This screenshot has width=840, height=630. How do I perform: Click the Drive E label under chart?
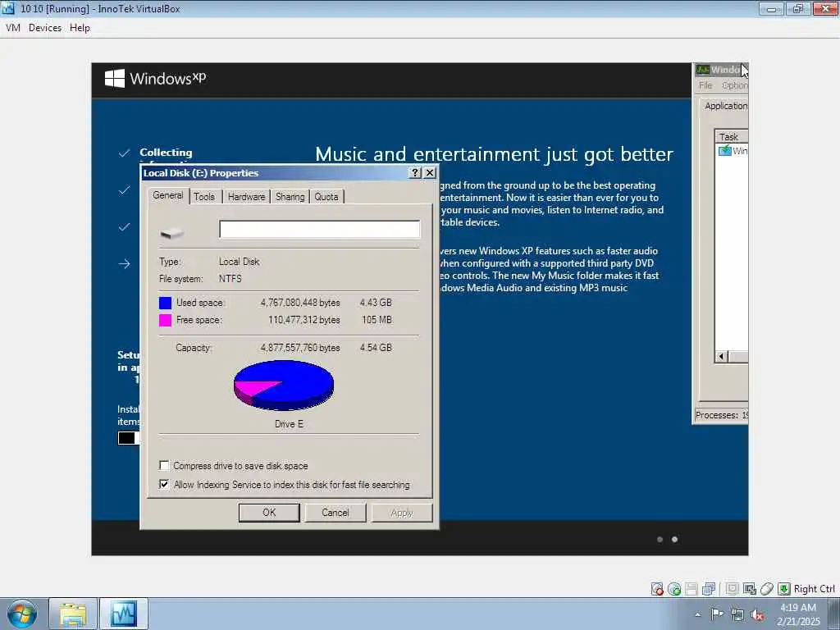point(289,424)
